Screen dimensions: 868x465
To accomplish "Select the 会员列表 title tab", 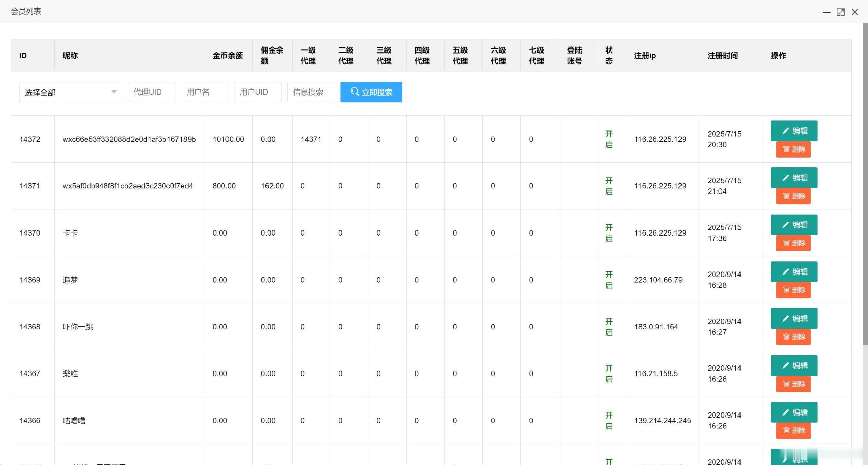I will point(25,11).
